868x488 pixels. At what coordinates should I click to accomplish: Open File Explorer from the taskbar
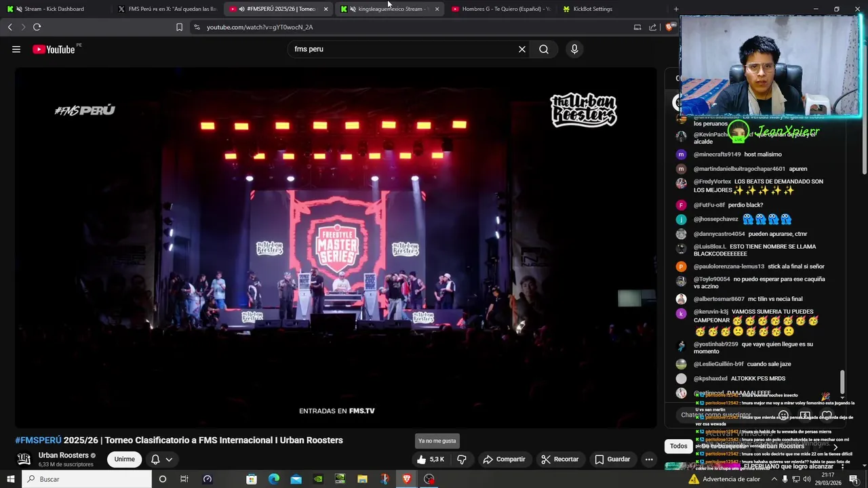[x=362, y=479]
